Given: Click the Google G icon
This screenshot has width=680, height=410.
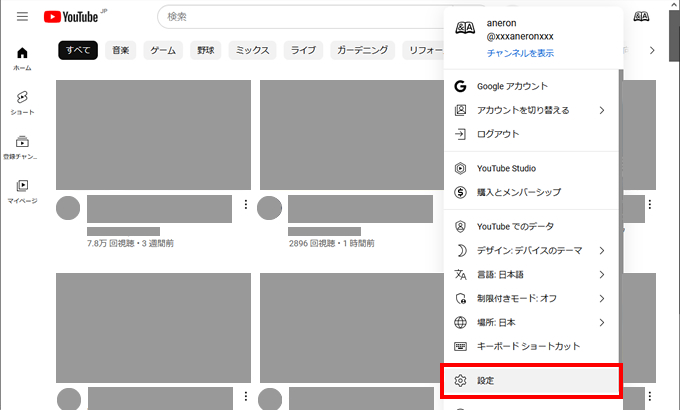Looking at the screenshot, I should [x=460, y=86].
